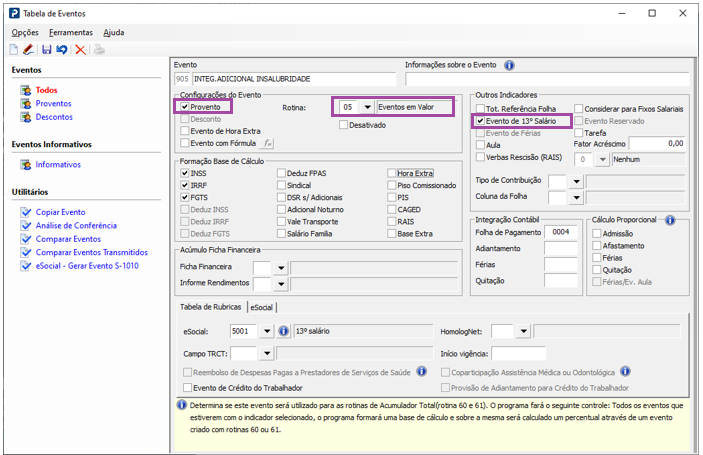Enable the Evento de Hora Extra checkbox
Screen dimensions: 703x455
click(x=184, y=131)
